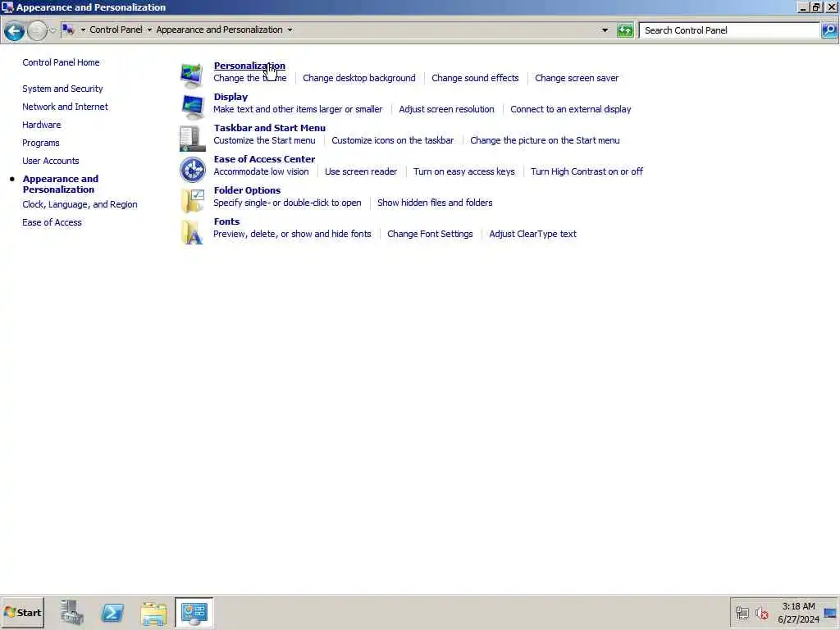
Task: Click Change sound effects
Action: coord(475,78)
